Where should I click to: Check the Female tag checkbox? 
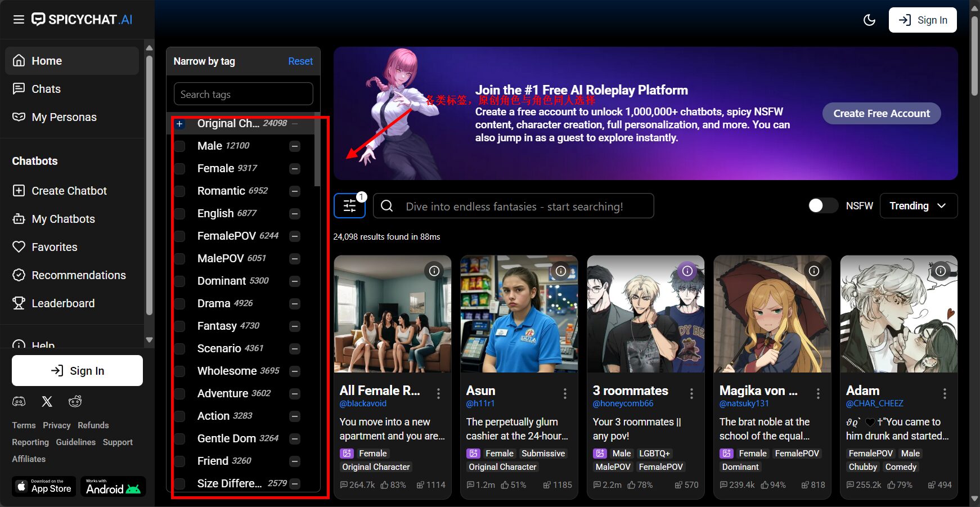click(x=179, y=169)
